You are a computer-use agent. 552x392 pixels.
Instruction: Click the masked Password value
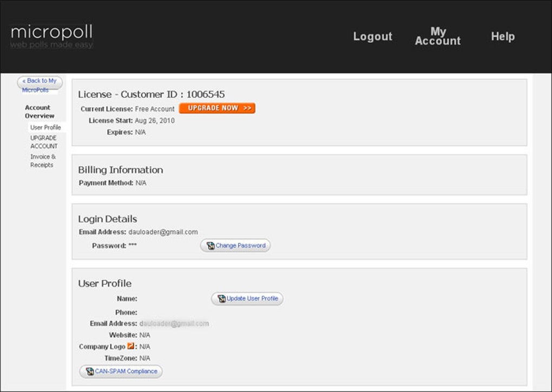[x=133, y=245]
